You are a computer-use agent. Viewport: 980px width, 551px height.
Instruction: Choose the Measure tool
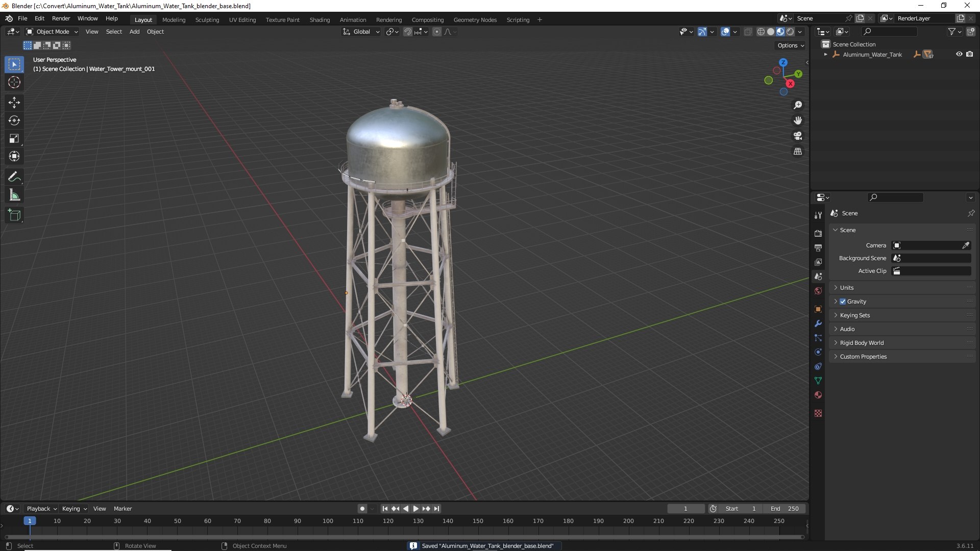tap(14, 195)
